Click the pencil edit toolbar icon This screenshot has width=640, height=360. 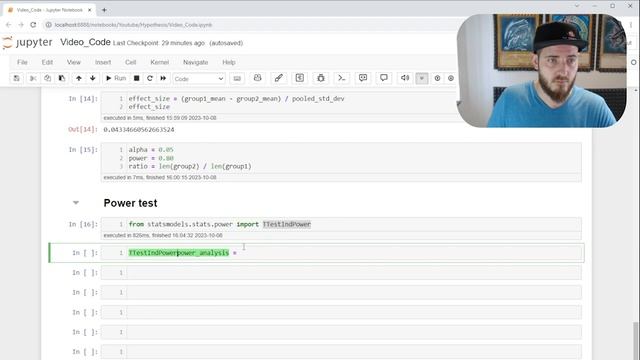pyautogui.click(x=278, y=78)
